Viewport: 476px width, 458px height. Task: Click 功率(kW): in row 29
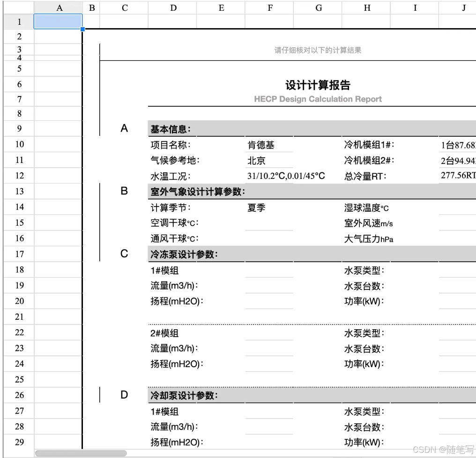[364, 443]
